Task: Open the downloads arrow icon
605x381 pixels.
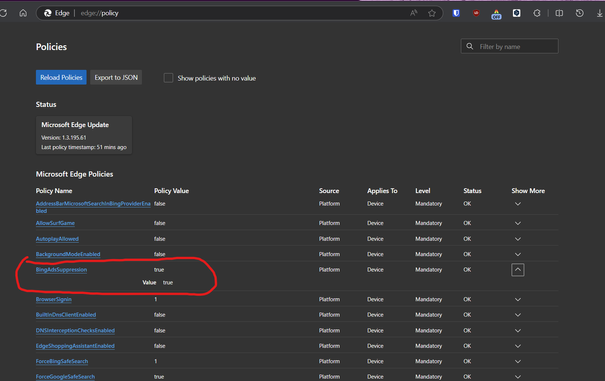Action: pyautogui.click(x=599, y=13)
